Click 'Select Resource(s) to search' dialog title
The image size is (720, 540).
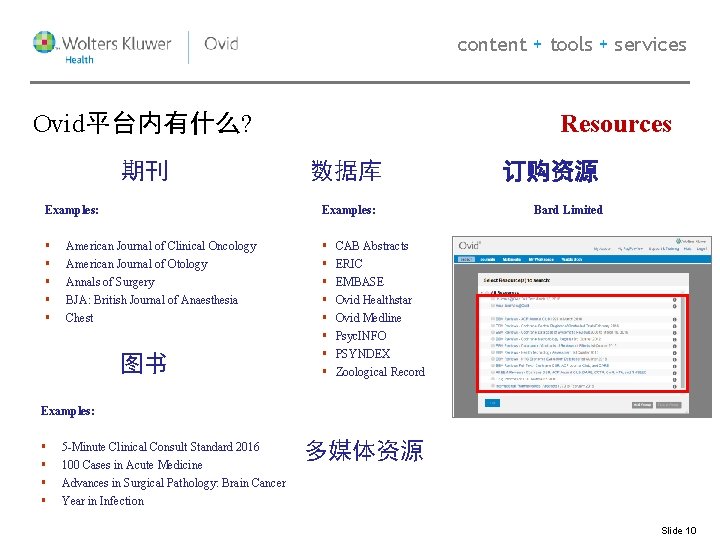pos(517,280)
